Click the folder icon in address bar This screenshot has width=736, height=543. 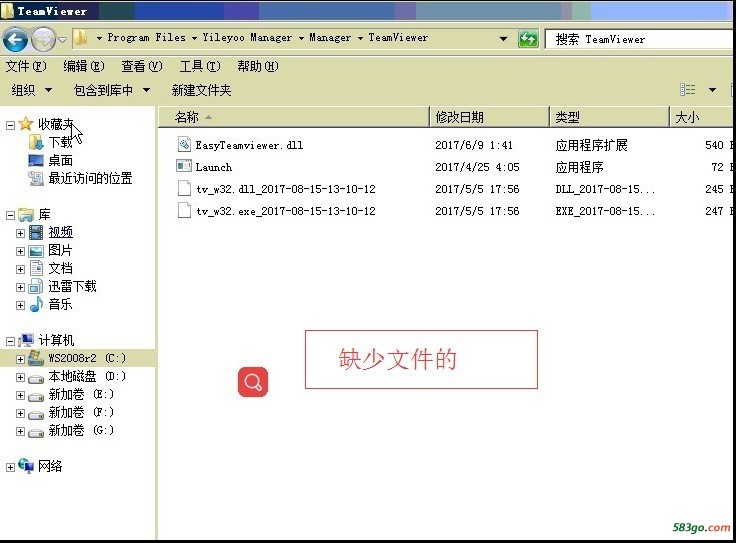pyautogui.click(x=81, y=38)
